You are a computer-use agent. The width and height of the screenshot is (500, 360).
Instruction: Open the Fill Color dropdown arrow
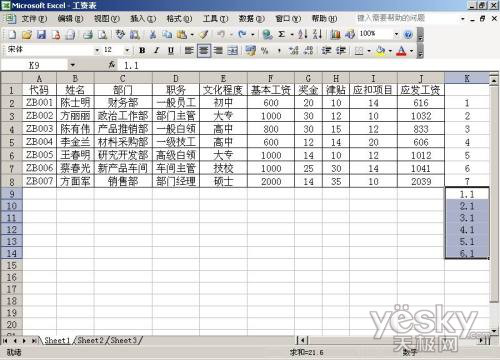[390, 51]
